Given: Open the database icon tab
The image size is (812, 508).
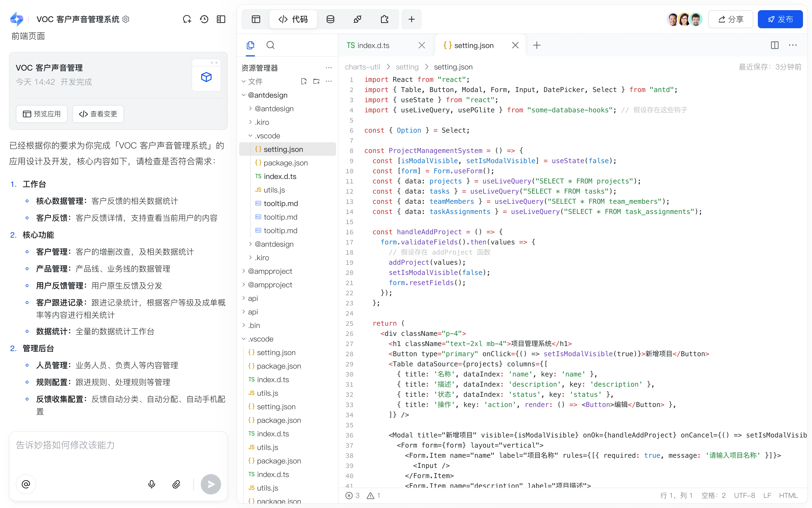Looking at the screenshot, I should tap(330, 19).
